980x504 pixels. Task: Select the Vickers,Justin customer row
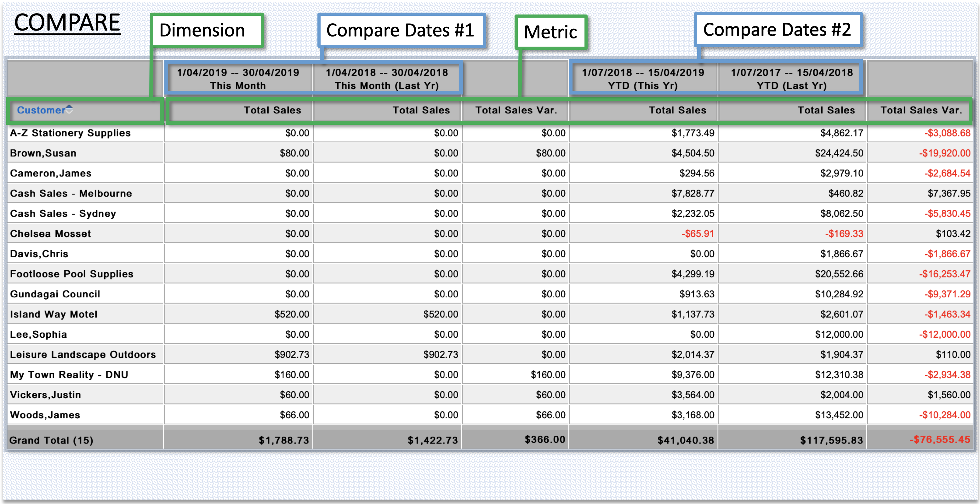pos(490,395)
